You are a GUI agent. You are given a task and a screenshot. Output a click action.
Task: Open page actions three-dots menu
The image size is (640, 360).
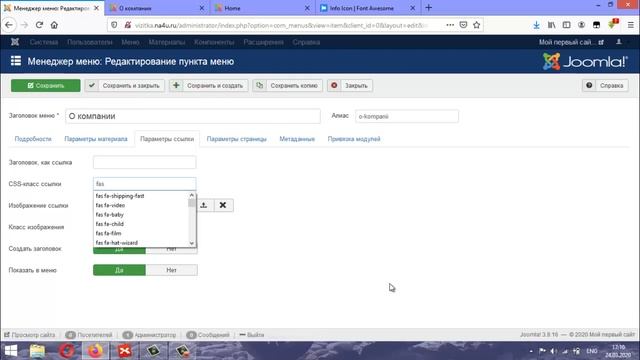click(x=450, y=25)
